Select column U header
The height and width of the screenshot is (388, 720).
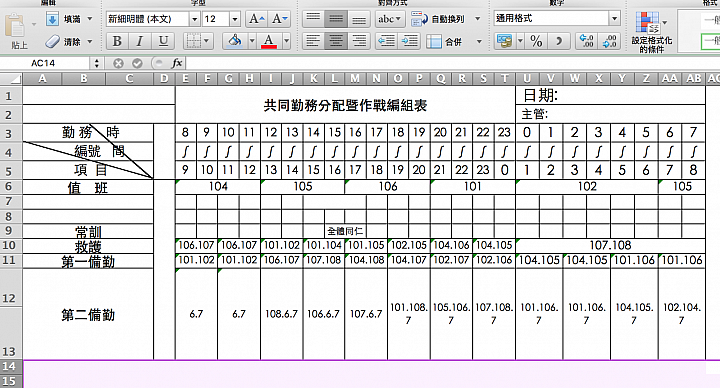[527, 79]
